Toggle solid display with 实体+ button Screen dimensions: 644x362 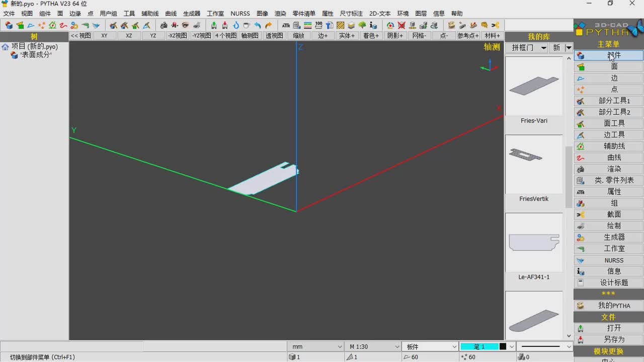347,36
